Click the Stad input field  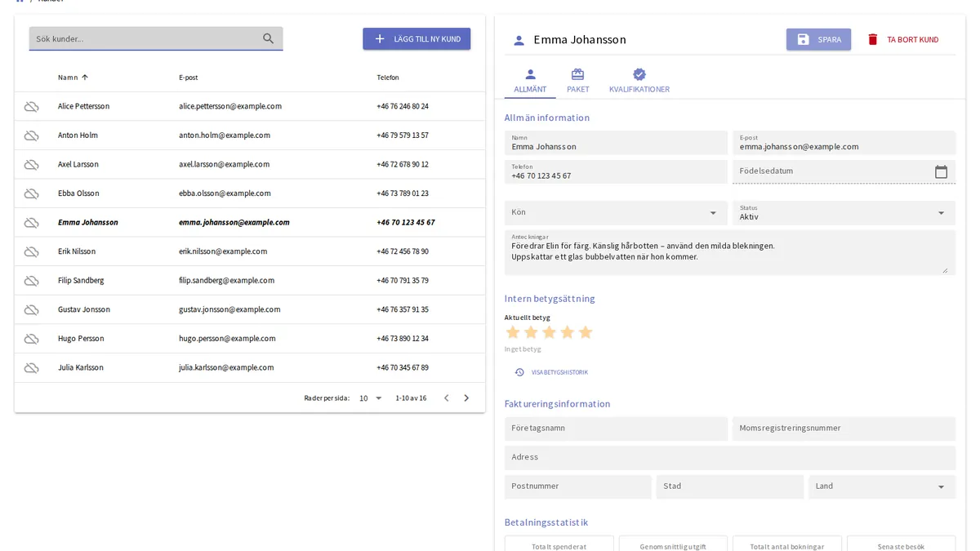pos(730,487)
